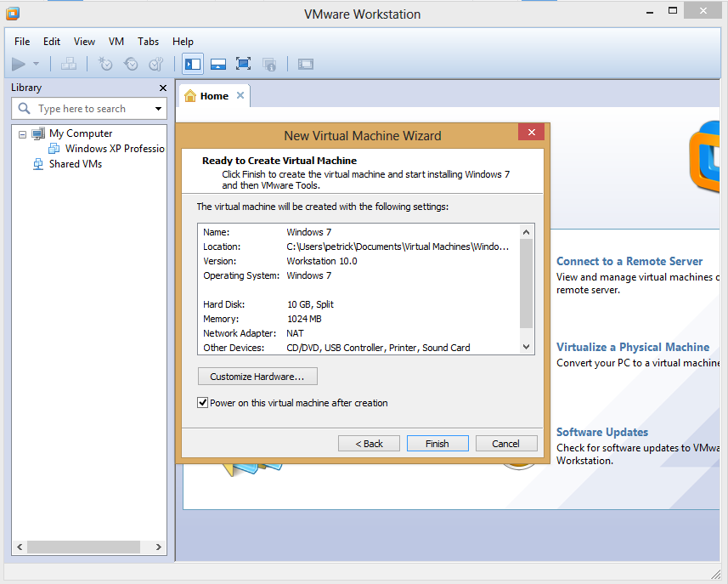
Task: Click the 1024 MB memory value
Action: [x=304, y=319]
